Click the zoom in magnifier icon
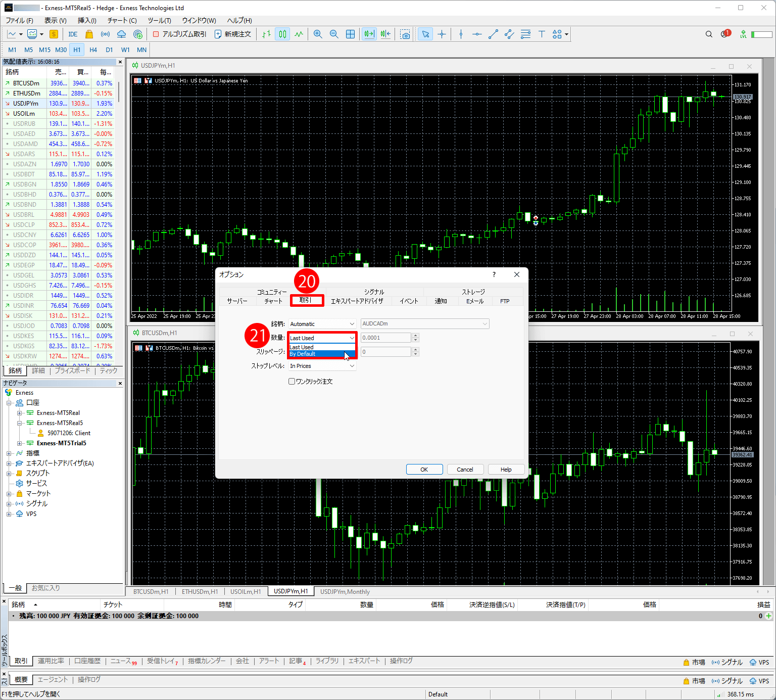The height and width of the screenshot is (700, 776). [318, 34]
